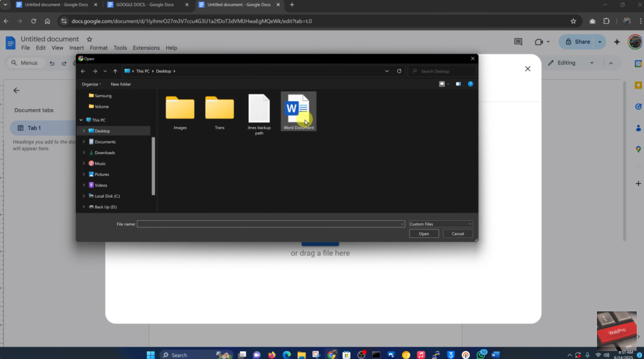Select Videos in the navigation tree

click(98, 185)
